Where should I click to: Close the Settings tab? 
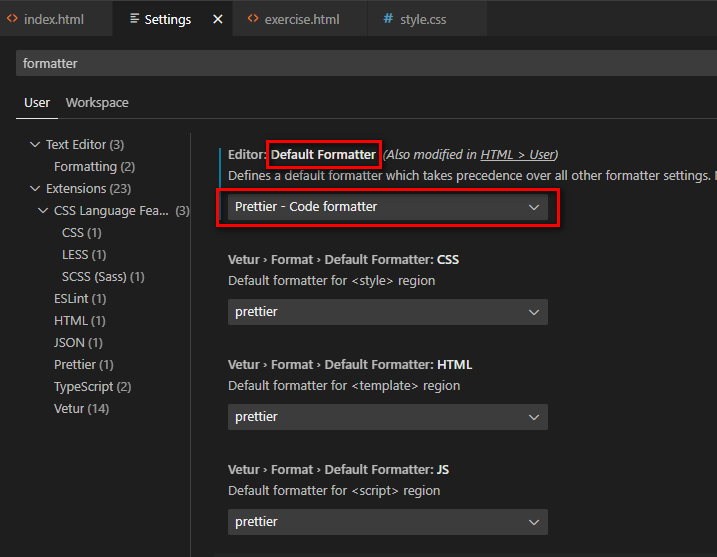coord(218,19)
